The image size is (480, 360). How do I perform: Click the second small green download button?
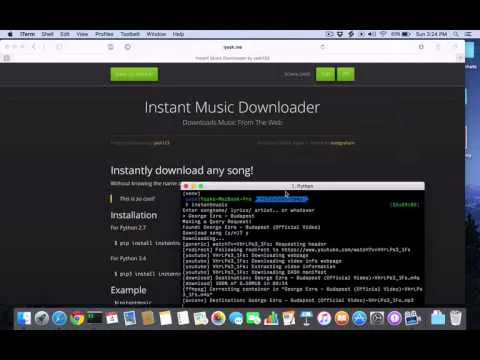(346, 74)
